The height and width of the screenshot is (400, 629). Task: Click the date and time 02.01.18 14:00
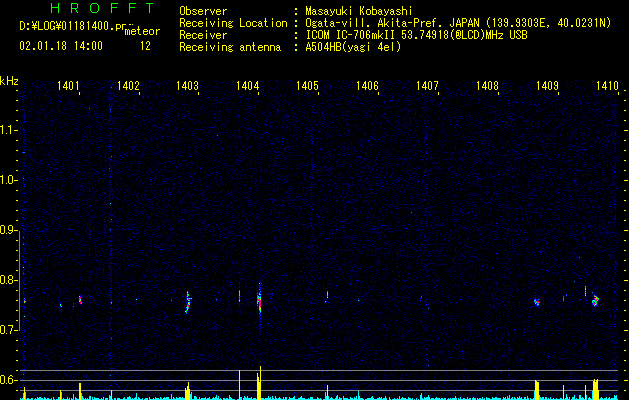coord(61,46)
